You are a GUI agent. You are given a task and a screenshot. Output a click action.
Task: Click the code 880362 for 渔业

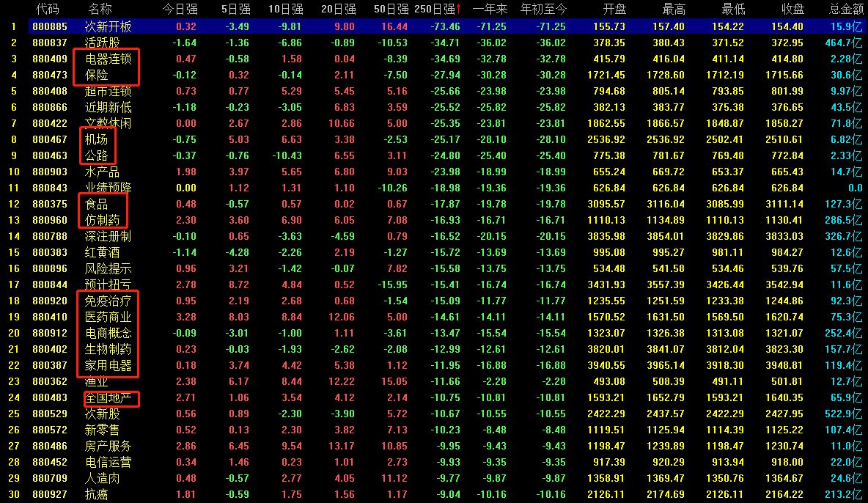[50, 382]
